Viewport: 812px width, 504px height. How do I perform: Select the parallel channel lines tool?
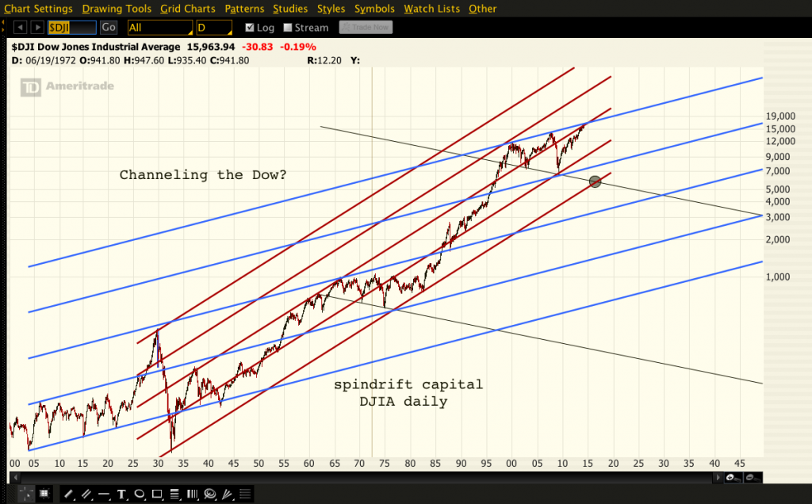[x=86, y=494]
